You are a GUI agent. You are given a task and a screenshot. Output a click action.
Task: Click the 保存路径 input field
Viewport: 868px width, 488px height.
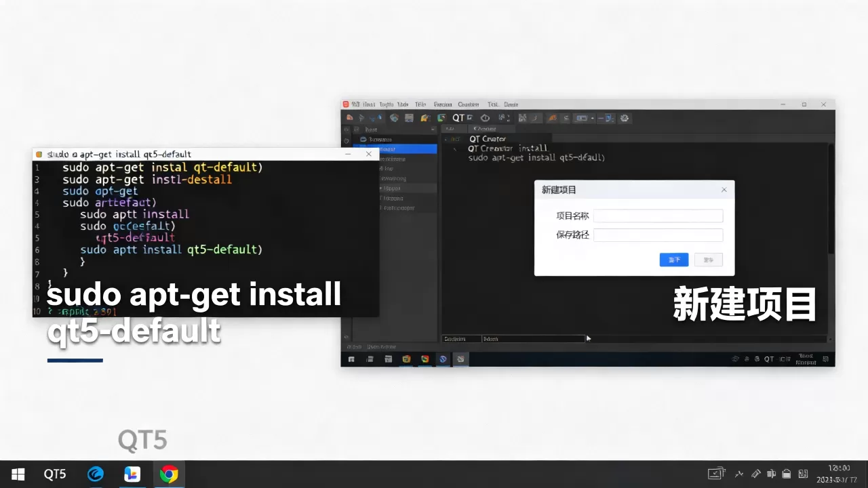click(658, 235)
